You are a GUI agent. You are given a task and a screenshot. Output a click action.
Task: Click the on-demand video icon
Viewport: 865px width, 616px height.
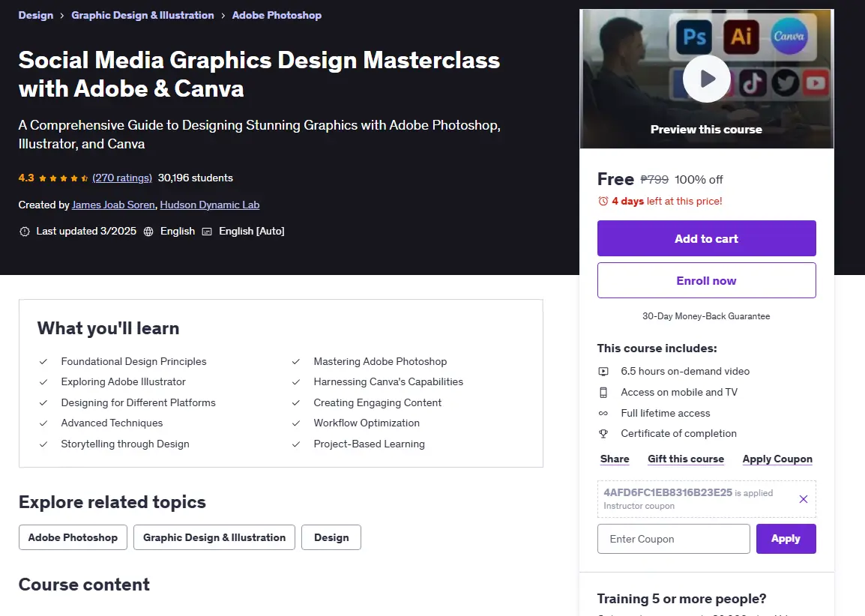[x=603, y=372]
